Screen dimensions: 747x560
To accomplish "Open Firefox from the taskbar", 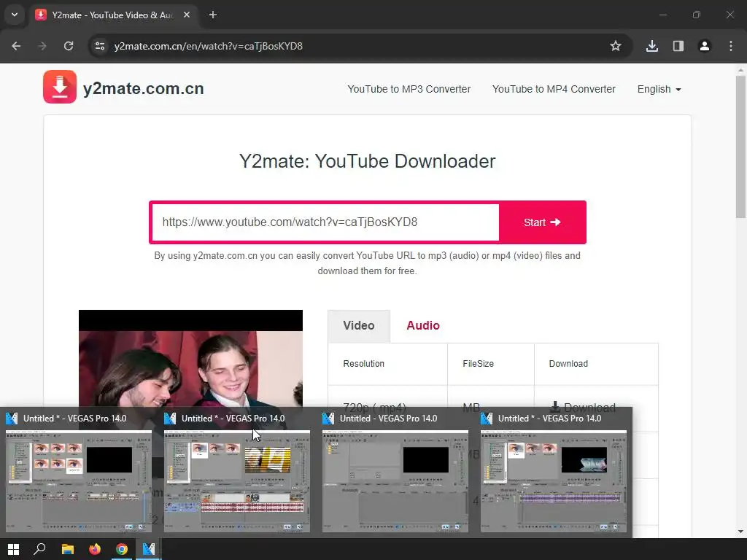I will click(95, 549).
